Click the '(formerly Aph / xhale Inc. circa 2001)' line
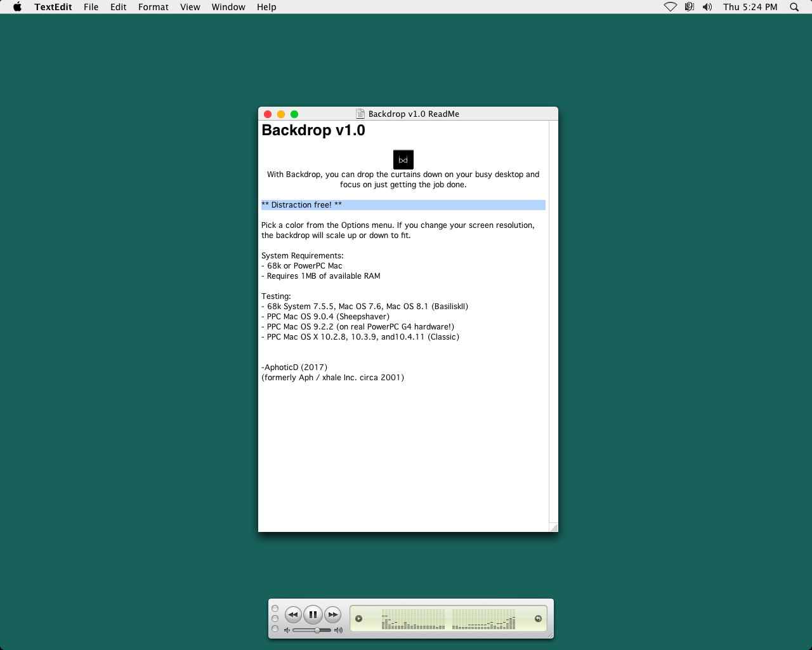Image resolution: width=812 pixels, height=650 pixels. pyautogui.click(x=333, y=378)
